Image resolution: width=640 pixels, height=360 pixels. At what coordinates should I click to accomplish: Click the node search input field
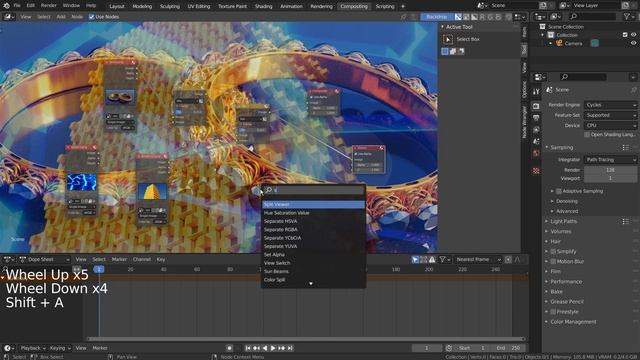point(313,190)
